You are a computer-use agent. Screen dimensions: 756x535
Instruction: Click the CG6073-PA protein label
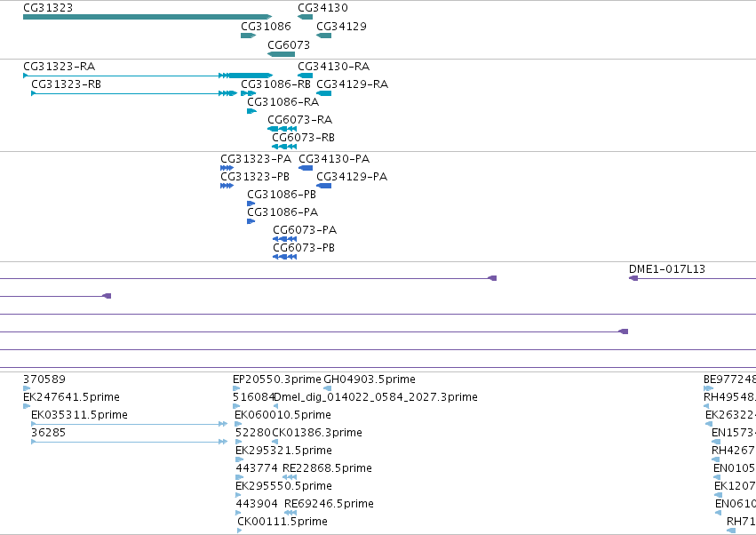305,230
